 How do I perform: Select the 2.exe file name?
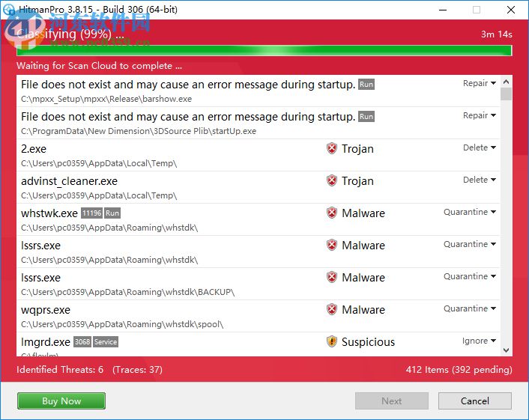coord(34,149)
